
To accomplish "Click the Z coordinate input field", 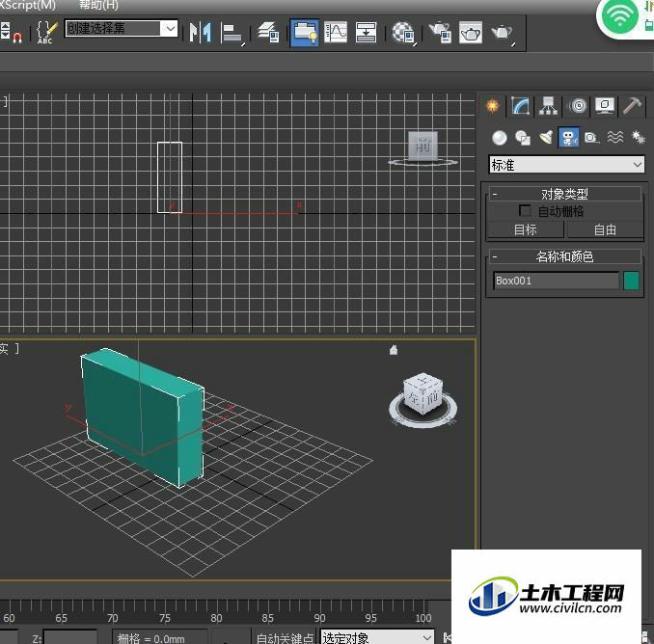I will (x=70, y=638).
